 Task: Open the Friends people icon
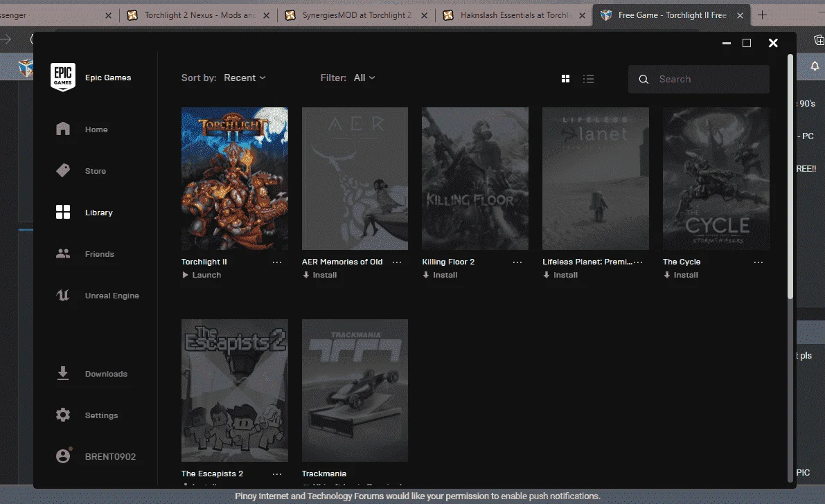(x=62, y=253)
